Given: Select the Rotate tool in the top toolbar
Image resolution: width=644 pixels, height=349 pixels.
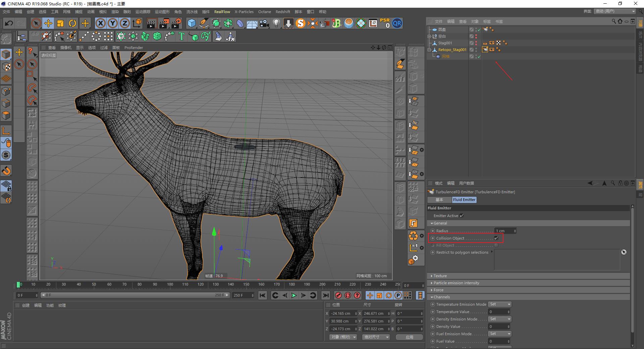Looking at the screenshot, I should coord(72,23).
